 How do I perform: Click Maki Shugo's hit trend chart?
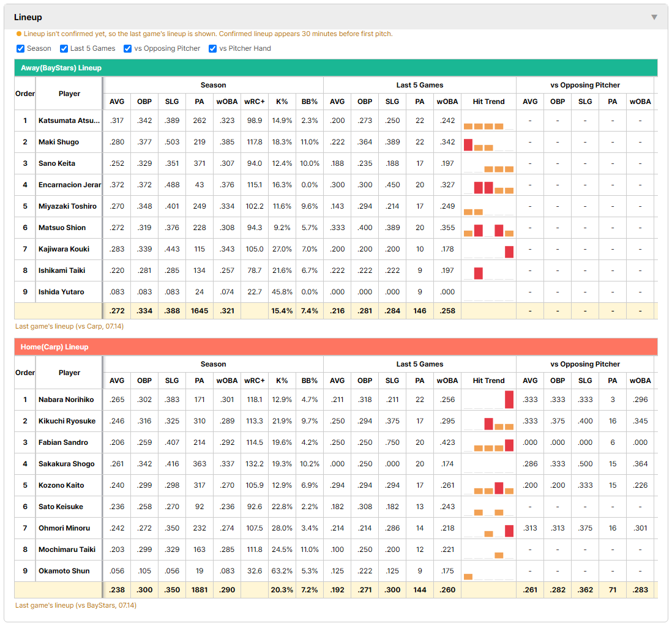[x=488, y=144]
